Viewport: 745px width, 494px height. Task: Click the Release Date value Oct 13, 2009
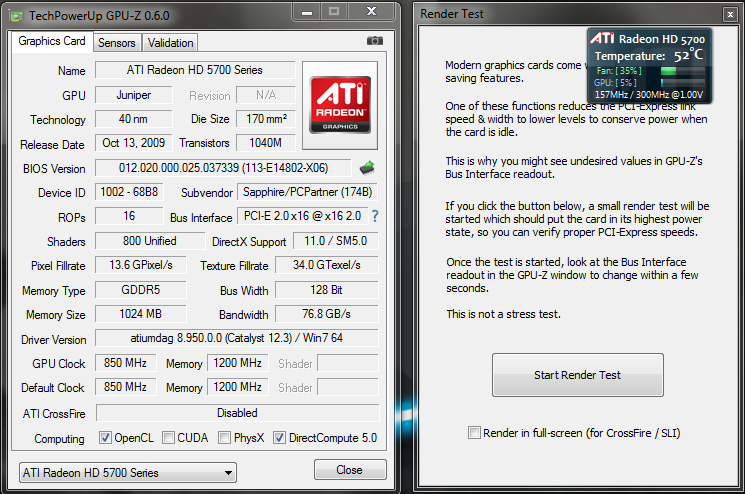[x=134, y=143]
